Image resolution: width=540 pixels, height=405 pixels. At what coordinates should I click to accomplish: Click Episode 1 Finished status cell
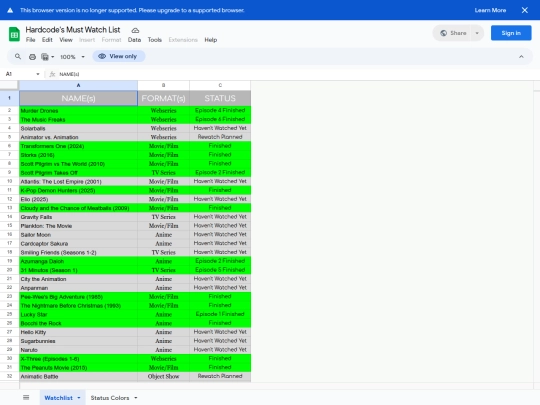tap(220, 314)
